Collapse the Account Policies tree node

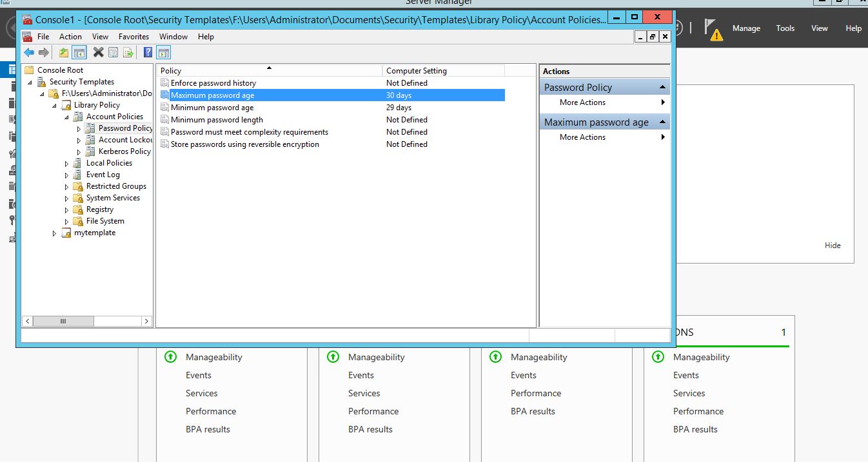pos(66,117)
